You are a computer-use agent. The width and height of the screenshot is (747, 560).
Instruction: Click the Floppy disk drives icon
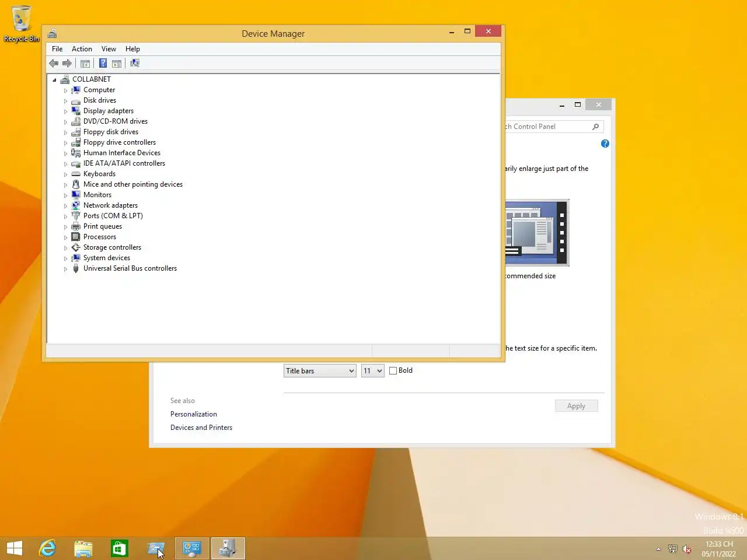76,132
